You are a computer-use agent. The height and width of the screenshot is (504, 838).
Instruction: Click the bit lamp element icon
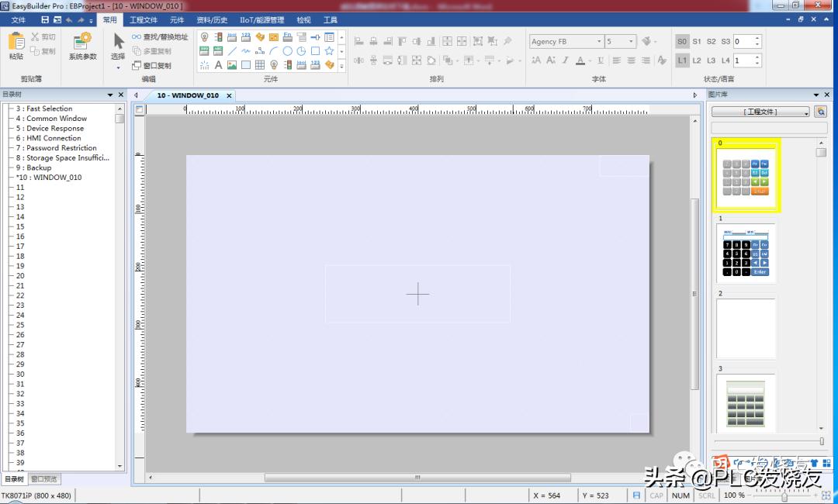tap(205, 37)
